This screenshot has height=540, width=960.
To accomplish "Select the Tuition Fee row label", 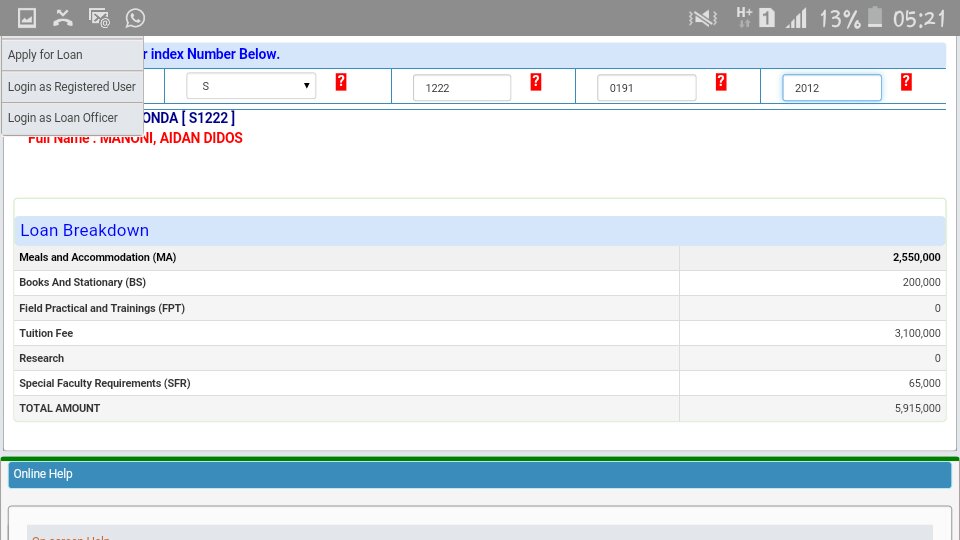I will tap(46, 333).
